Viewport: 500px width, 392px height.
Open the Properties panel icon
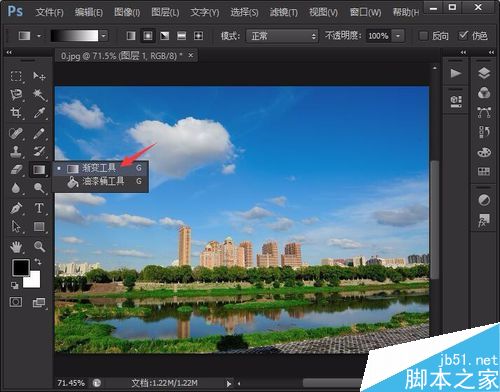click(x=456, y=101)
